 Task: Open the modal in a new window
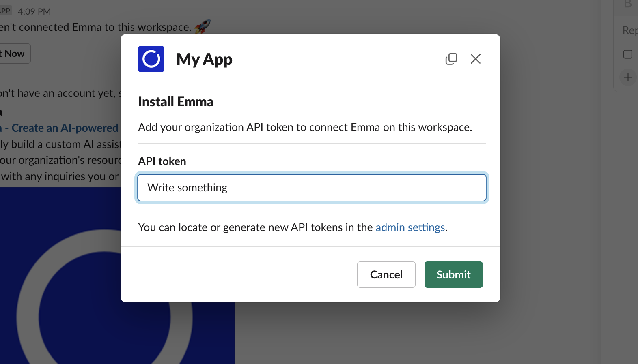tap(451, 59)
